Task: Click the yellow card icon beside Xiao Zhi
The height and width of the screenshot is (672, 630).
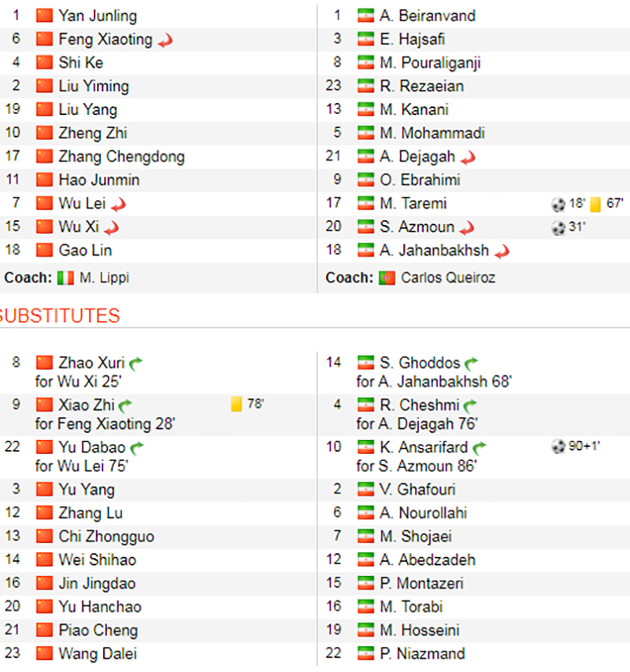Action: [x=236, y=405]
